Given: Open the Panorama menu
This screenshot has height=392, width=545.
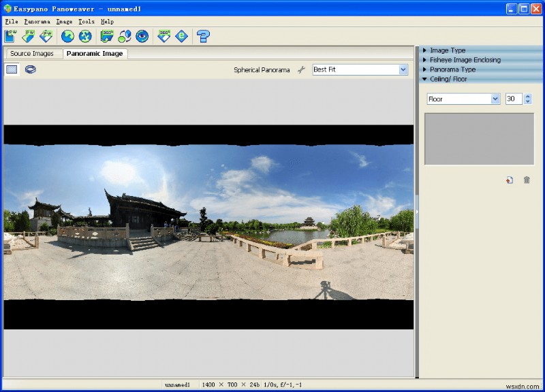Looking at the screenshot, I should point(37,21).
